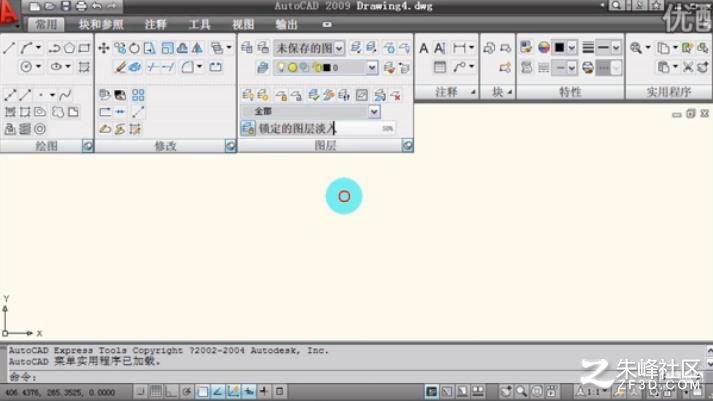Image resolution: width=713 pixels, height=401 pixels.
Task: Select the Rectangle drawing tool
Action: 84,48
